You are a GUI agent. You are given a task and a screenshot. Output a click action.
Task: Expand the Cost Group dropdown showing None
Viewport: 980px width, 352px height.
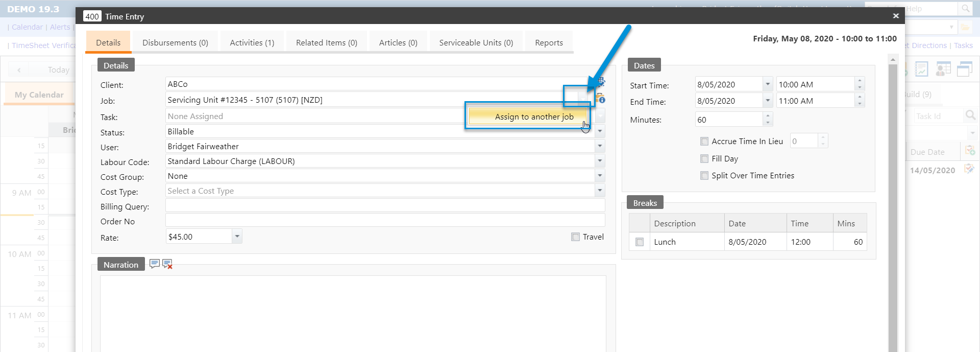tap(600, 176)
